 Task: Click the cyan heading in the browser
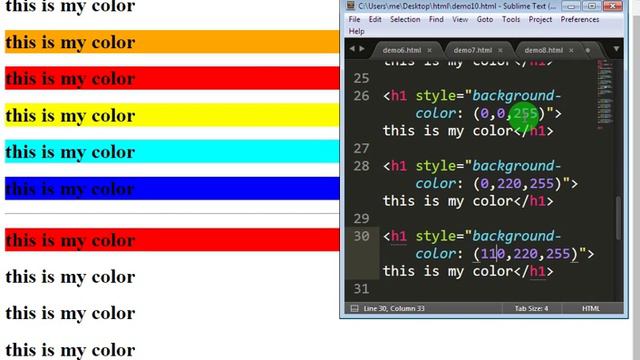pos(172,151)
